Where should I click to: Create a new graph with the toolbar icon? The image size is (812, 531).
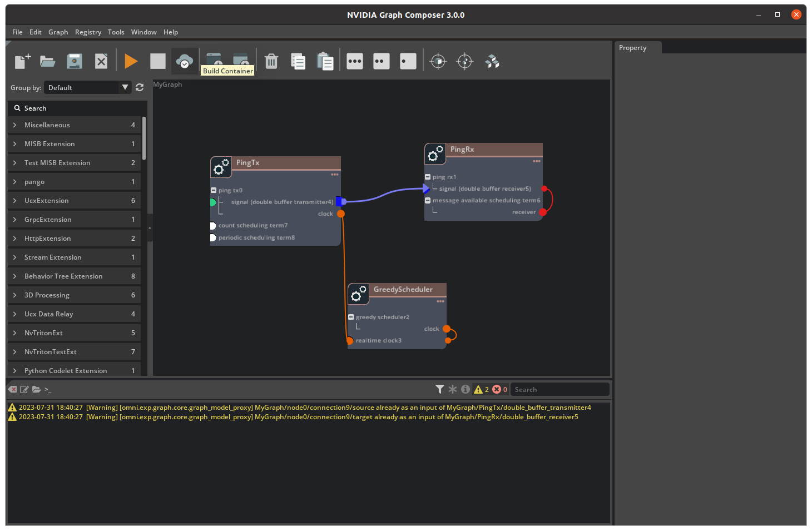(x=22, y=61)
